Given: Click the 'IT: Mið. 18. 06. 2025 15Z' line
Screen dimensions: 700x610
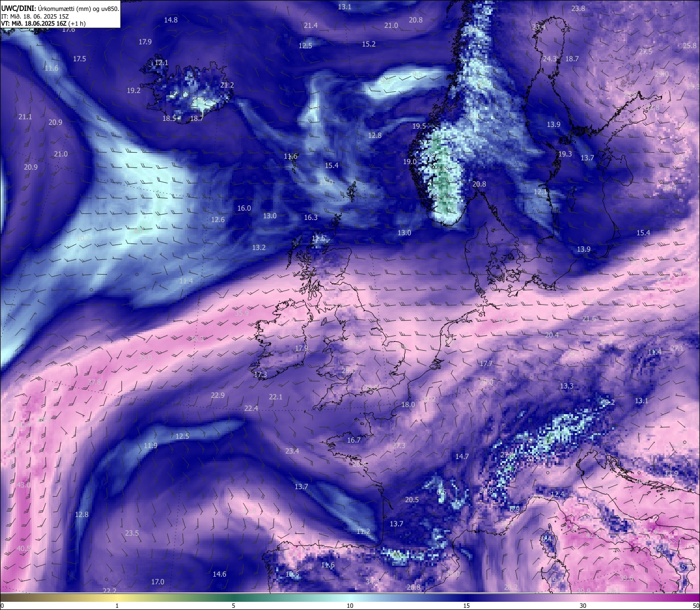Looking at the screenshot, I should (35, 16).
